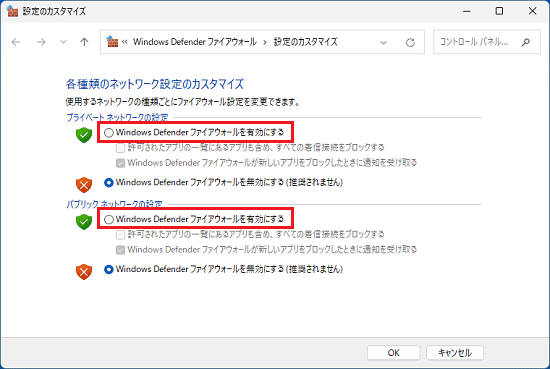Viewport: 550px width, 369px height.
Task: Click green shield icon in private network section
Action: pos(84,135)
